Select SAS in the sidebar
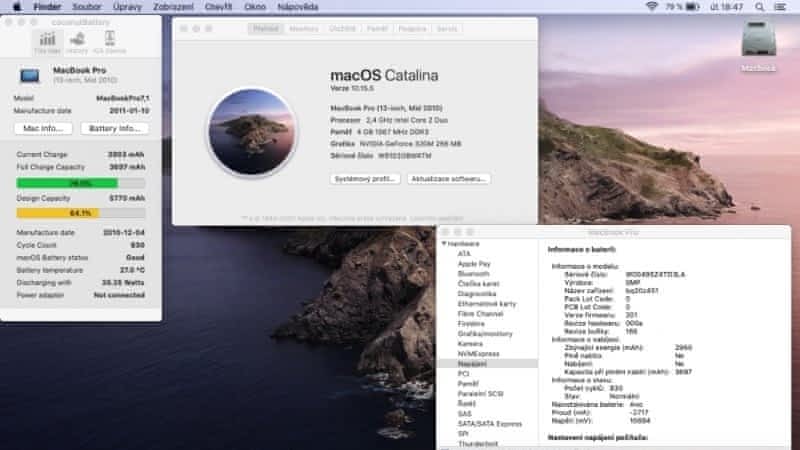Image resolution: width=800 pixels, height=450 pixels. tap(465, 414)
